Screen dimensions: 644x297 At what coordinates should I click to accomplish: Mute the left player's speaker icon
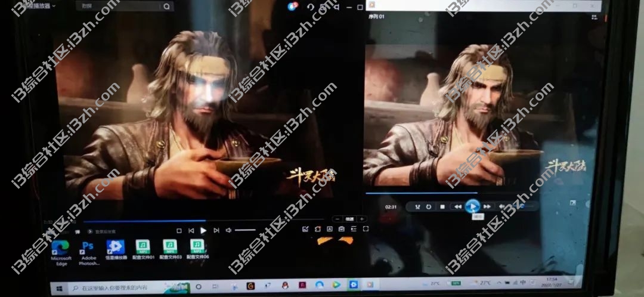[228, 230]
